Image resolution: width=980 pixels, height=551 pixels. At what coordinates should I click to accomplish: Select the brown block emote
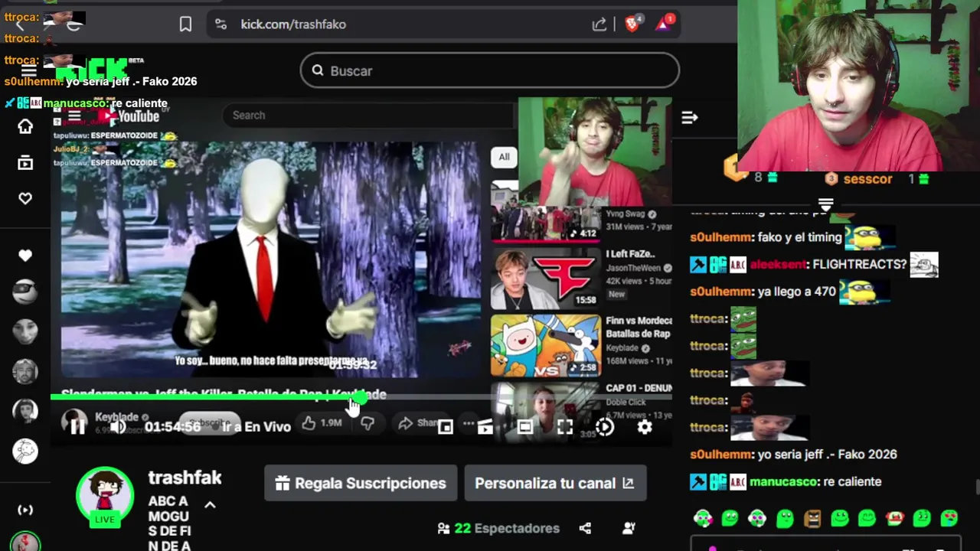coord(812,519)
